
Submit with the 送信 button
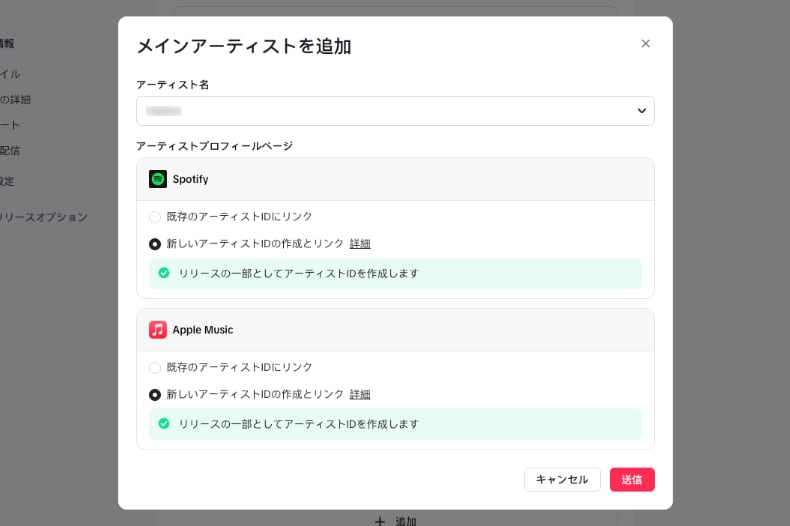(632, 480)
